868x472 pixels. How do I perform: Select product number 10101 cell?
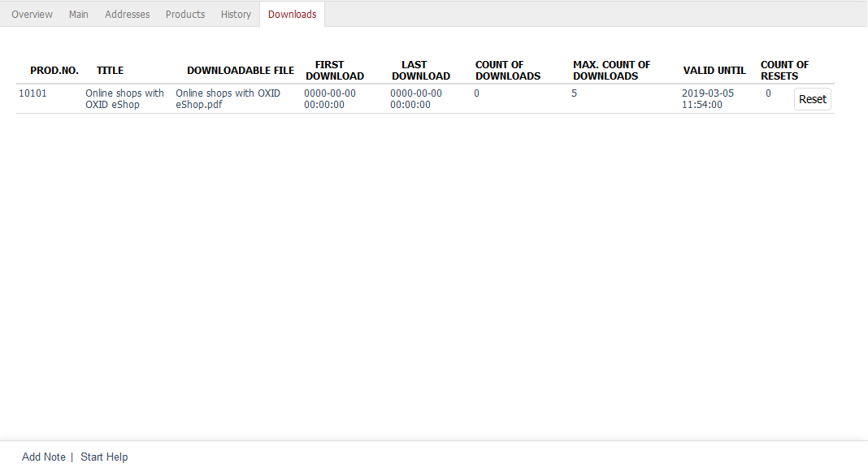click(x=33, y=93)
